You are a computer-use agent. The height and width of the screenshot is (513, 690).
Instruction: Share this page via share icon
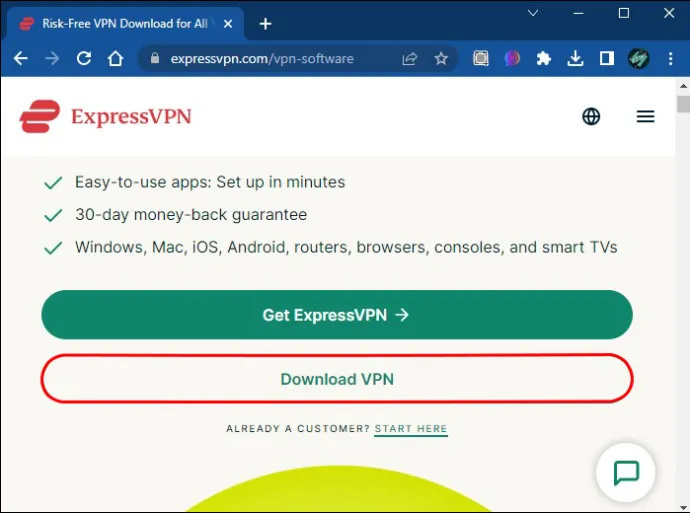point(409,59)
